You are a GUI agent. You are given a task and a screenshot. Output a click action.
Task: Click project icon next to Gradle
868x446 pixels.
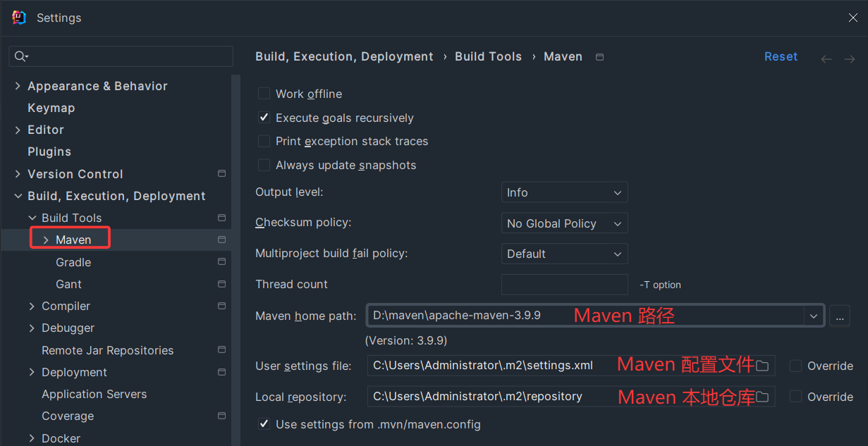click(x=221, y=261)
